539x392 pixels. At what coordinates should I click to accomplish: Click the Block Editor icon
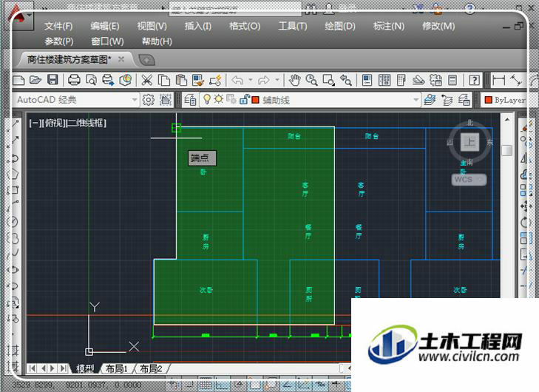click(216, 81)
